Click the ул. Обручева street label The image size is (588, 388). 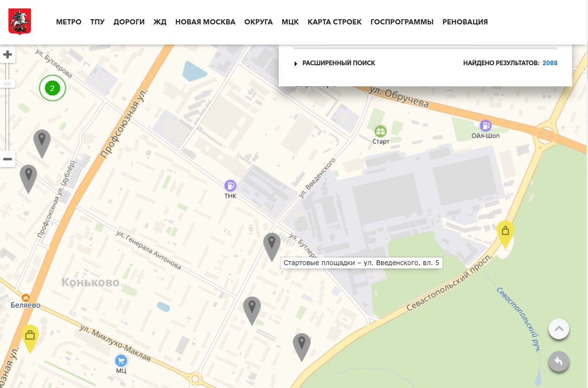(399, 97)
